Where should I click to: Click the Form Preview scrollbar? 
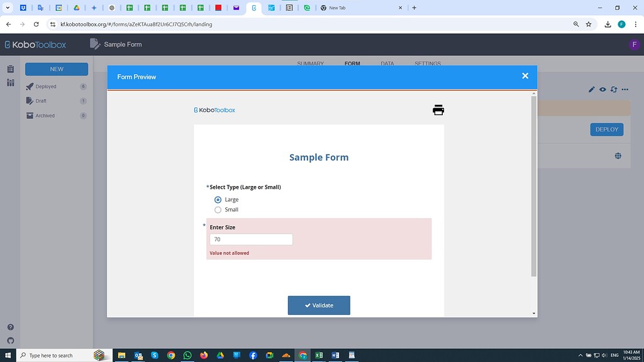point(534,189)
